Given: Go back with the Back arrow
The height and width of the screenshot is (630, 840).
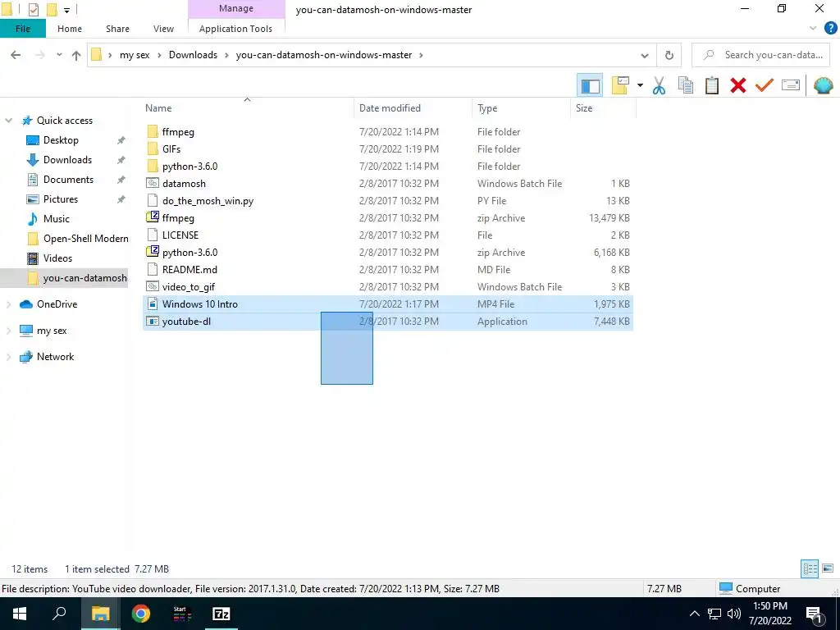Looking at the screenshot, I should (16, 55).
